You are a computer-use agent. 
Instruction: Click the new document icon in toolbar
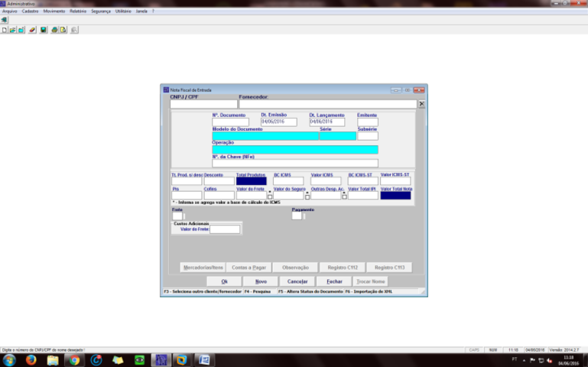5,30
